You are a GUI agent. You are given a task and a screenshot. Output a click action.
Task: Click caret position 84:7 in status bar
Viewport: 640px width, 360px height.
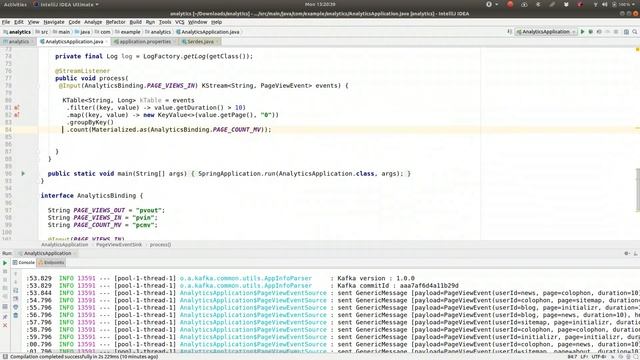coord(572,357)
